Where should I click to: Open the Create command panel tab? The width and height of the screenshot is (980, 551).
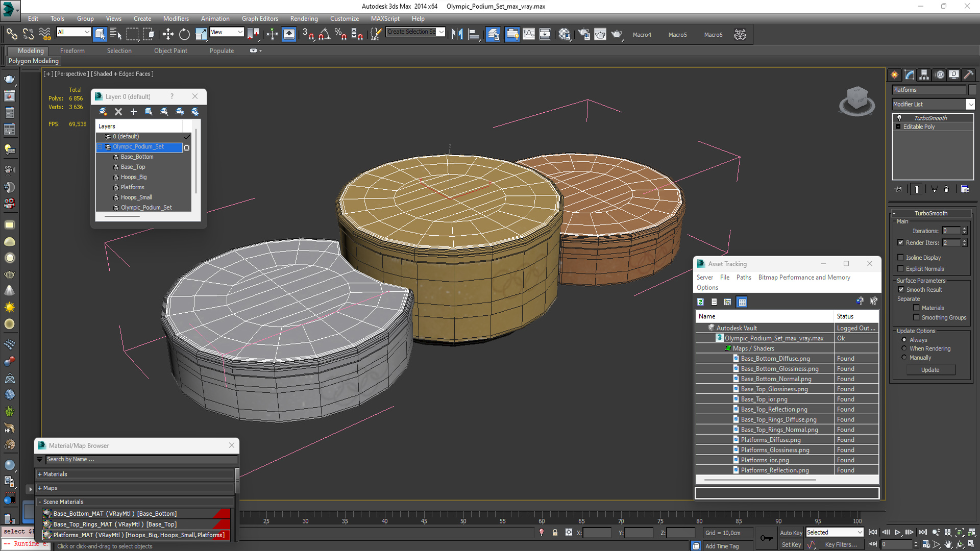click(x=895, y=75)
